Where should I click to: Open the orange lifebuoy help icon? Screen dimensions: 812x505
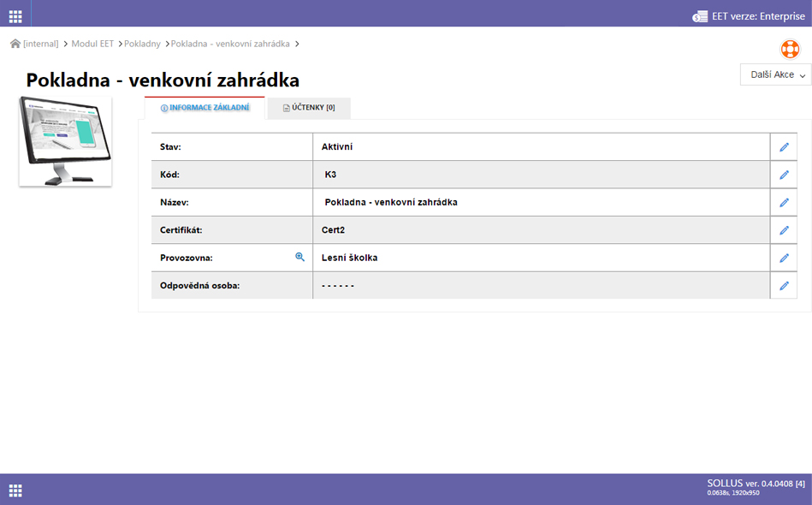[790, 49]
